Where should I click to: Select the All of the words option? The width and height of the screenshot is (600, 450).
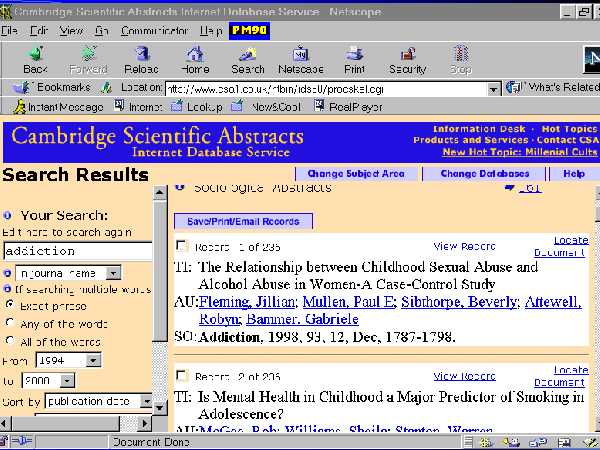pos(10,341)
